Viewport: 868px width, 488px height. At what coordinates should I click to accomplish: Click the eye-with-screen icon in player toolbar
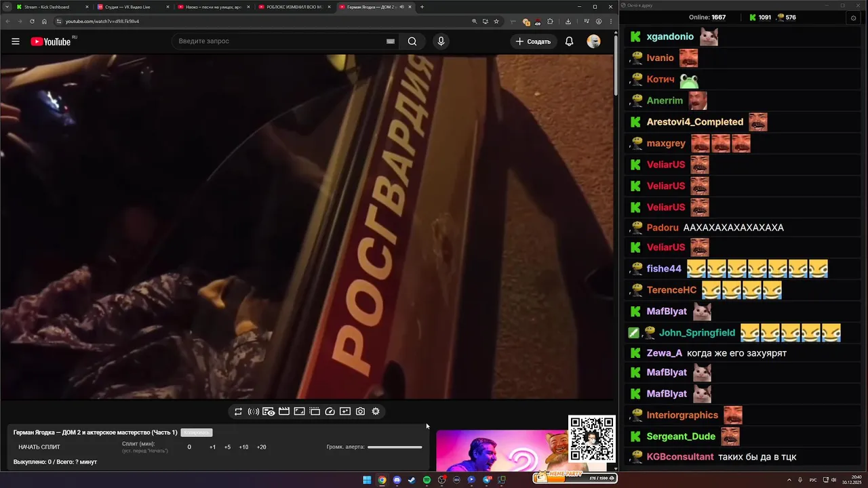tap(269, 411)
